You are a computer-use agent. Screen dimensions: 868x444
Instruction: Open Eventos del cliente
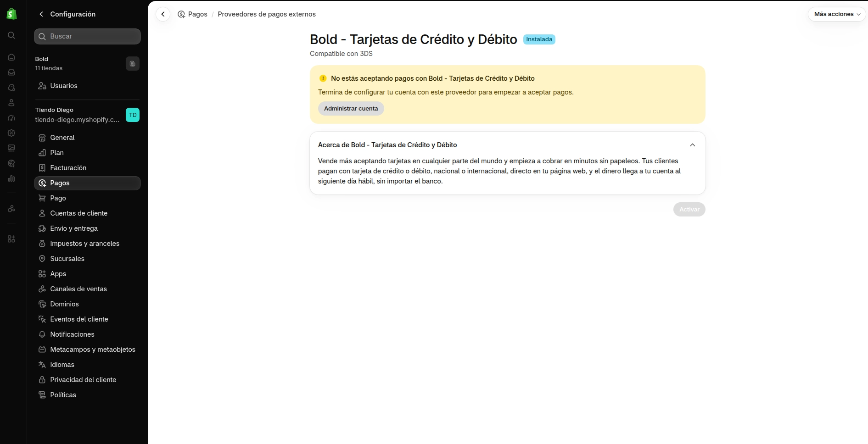tap(87, 319)
